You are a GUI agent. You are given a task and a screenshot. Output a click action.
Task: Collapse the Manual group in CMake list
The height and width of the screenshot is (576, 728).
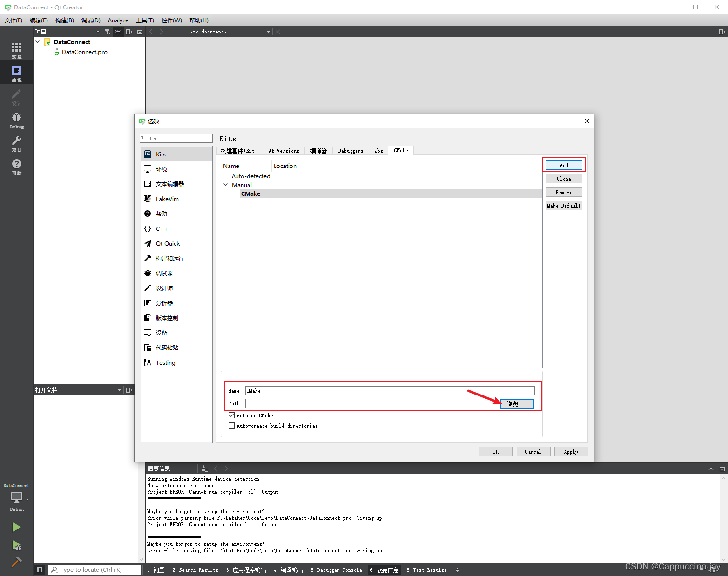click(x=226, y=185)
